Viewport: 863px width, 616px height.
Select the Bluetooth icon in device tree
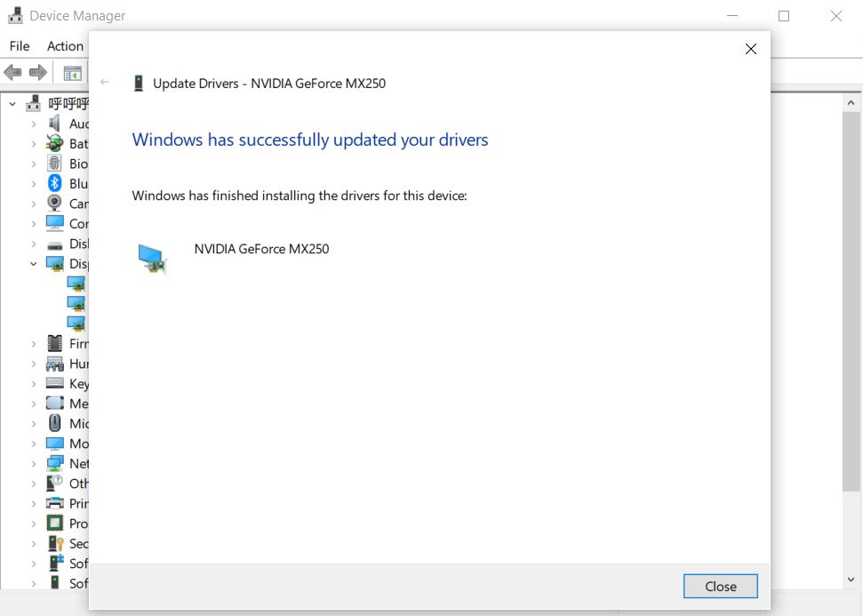(54, 183)
